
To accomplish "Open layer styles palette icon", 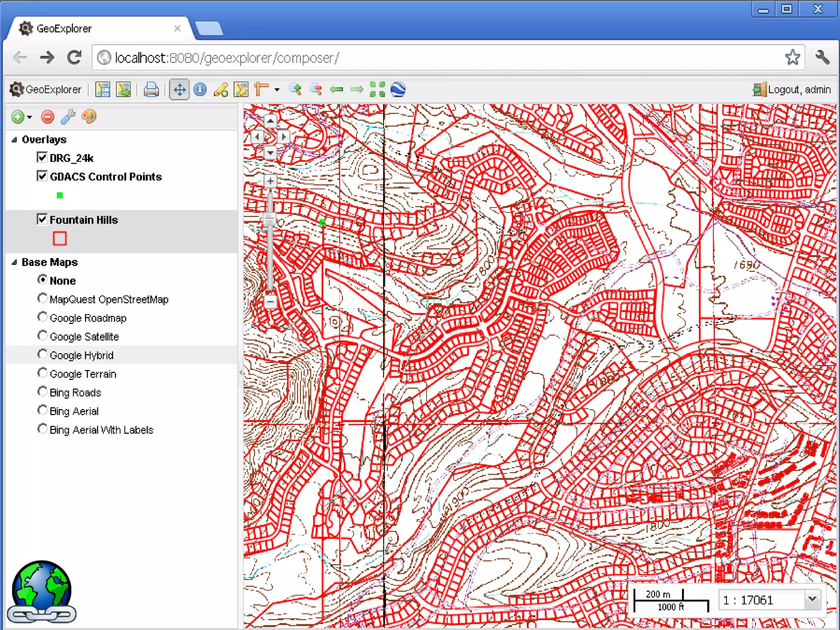I will (x=89, y=117).
